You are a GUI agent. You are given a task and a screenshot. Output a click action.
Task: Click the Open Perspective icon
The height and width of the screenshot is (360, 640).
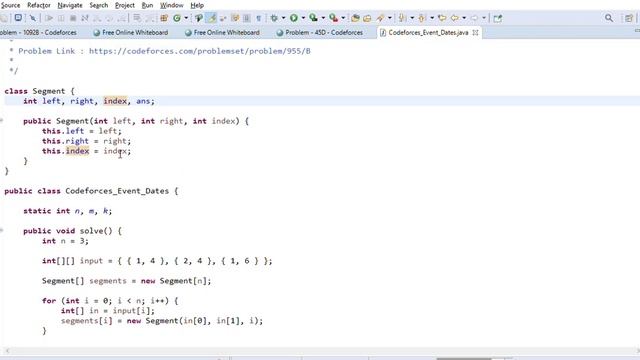[629, 18]
